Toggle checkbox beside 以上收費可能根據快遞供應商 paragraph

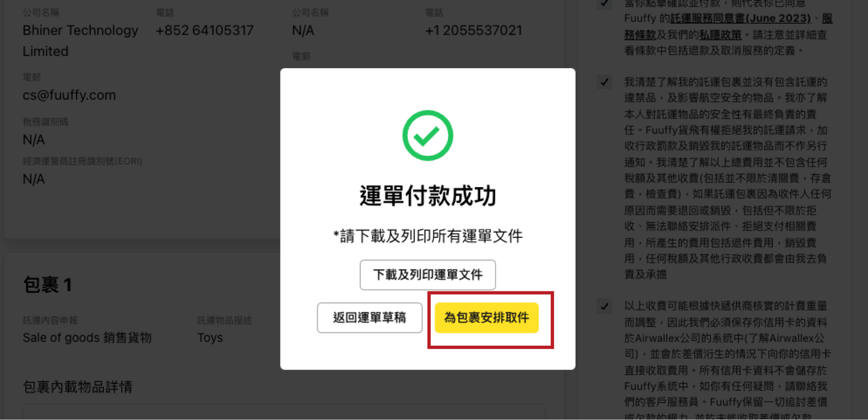pos(604,306)
